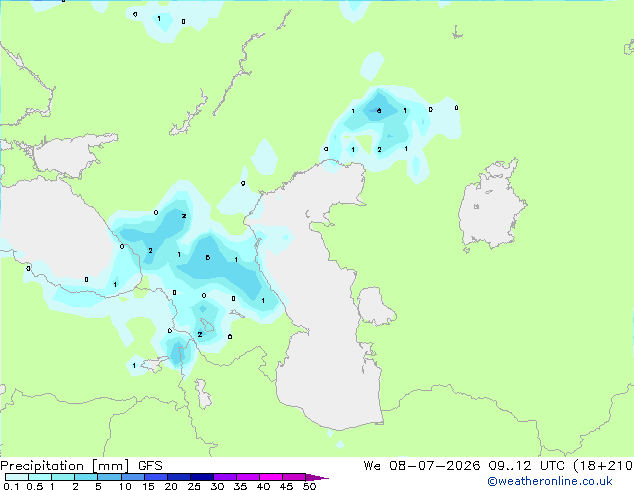
Task: Click the 'We 08-07-2026' date text
Action: click(x=422, y=466)
